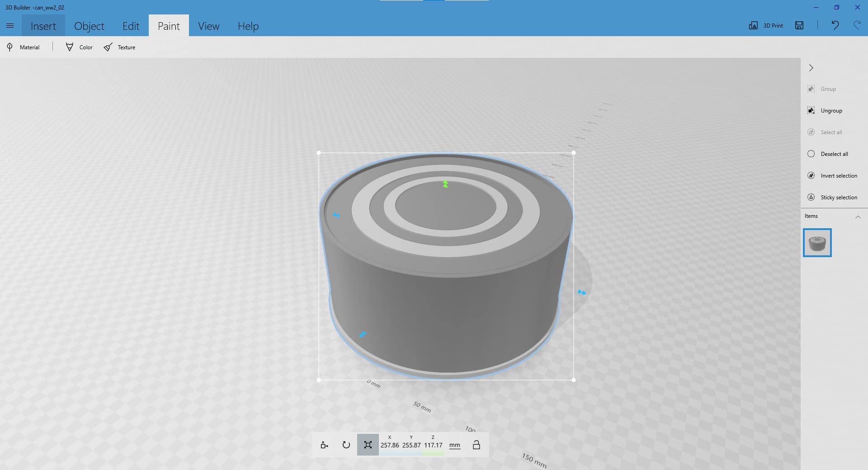The width and height of the screenshot is (868, 470).
Task: Select the Scale mode icon
Action: (x=368, y=445)
